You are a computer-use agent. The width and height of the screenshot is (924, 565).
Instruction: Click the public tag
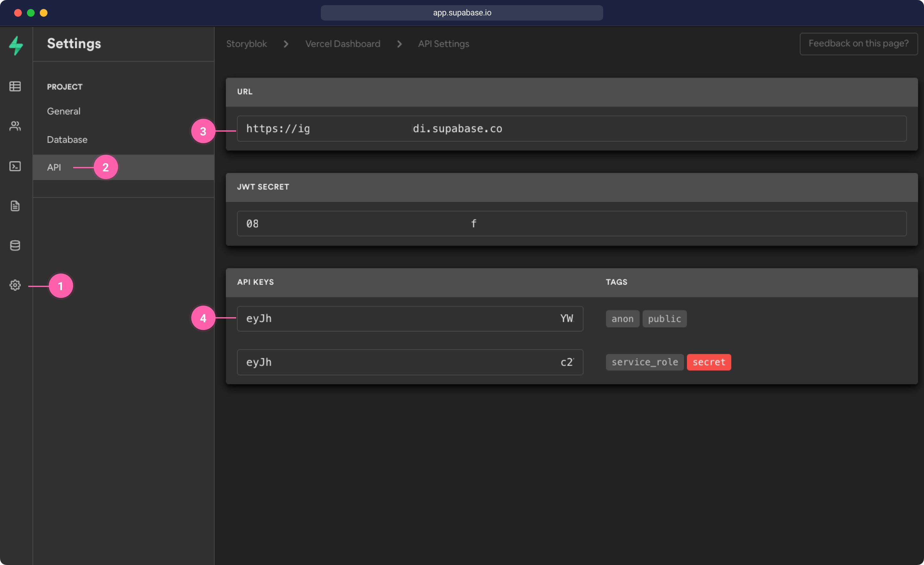tap(664, 318)
